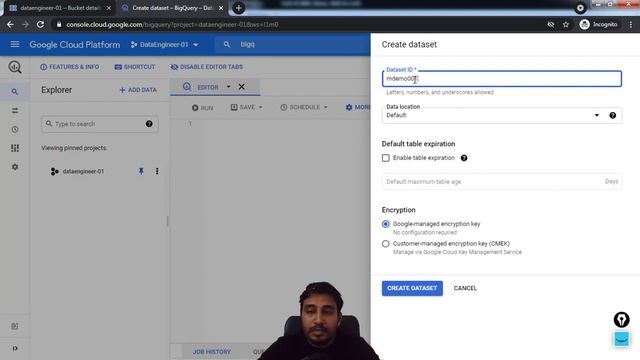Open the JOB HISTORY tab
The image size is (640, 360).
coord(211,351)
